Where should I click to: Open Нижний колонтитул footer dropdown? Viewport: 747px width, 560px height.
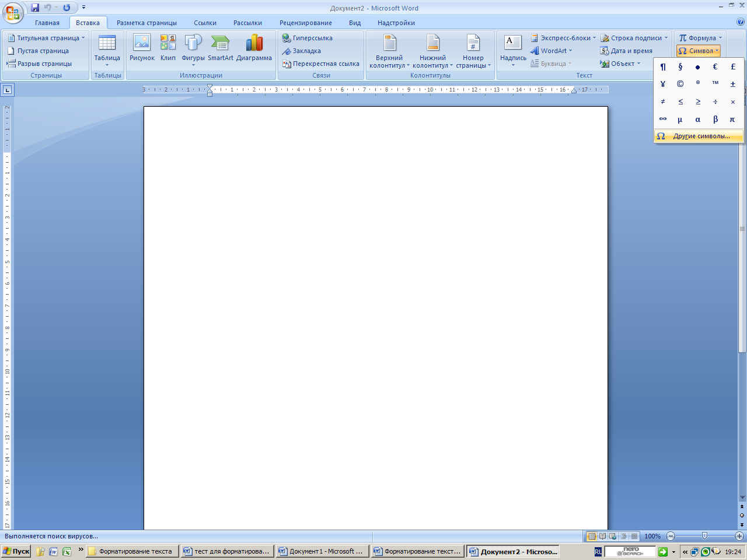(432, 51)
